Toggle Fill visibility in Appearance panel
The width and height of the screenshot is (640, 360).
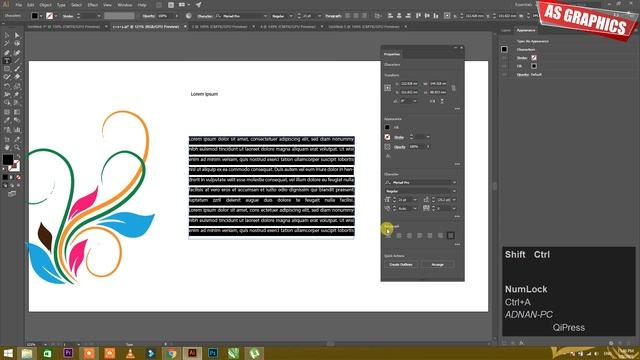504,66
